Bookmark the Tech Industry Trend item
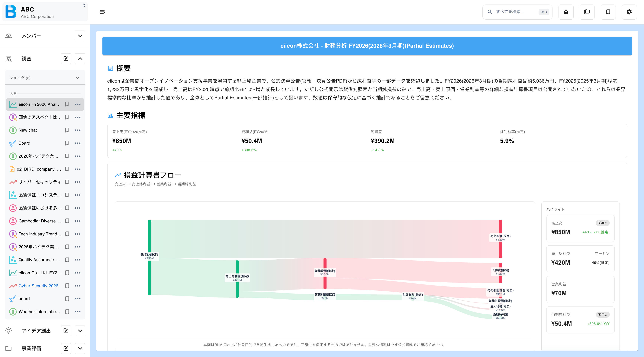The height and width of the screenshot is (357, 644). click(67, 234)
